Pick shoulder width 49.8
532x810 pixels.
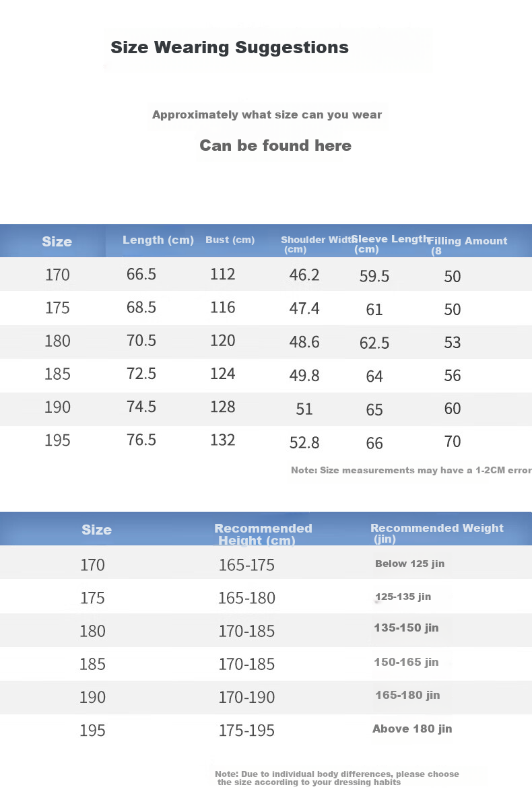click(304, 375)
